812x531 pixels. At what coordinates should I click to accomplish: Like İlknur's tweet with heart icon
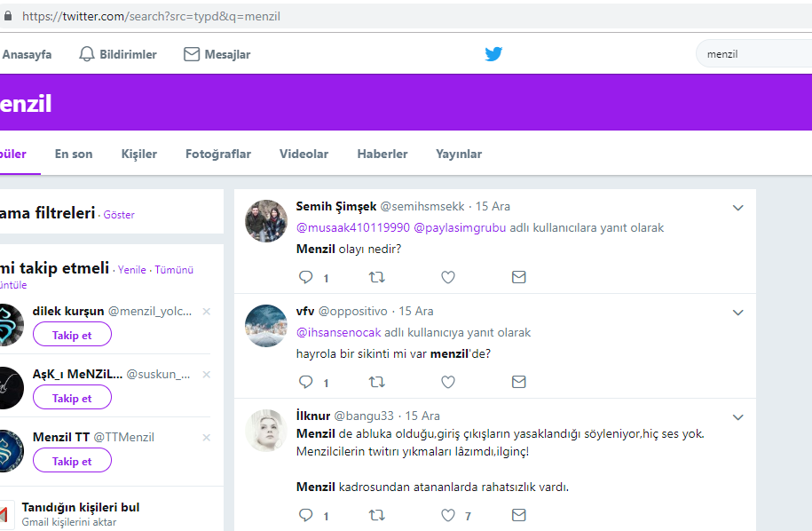point(448,515)
